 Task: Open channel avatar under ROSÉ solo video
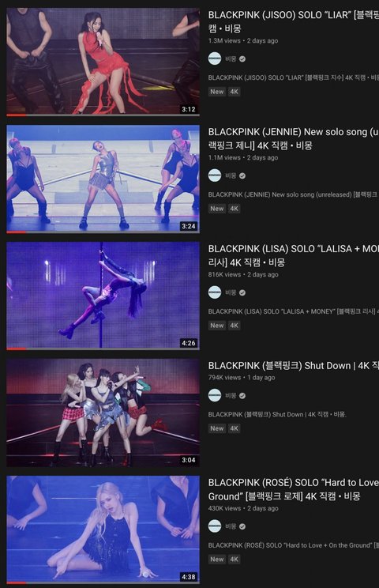pos(215,526)
